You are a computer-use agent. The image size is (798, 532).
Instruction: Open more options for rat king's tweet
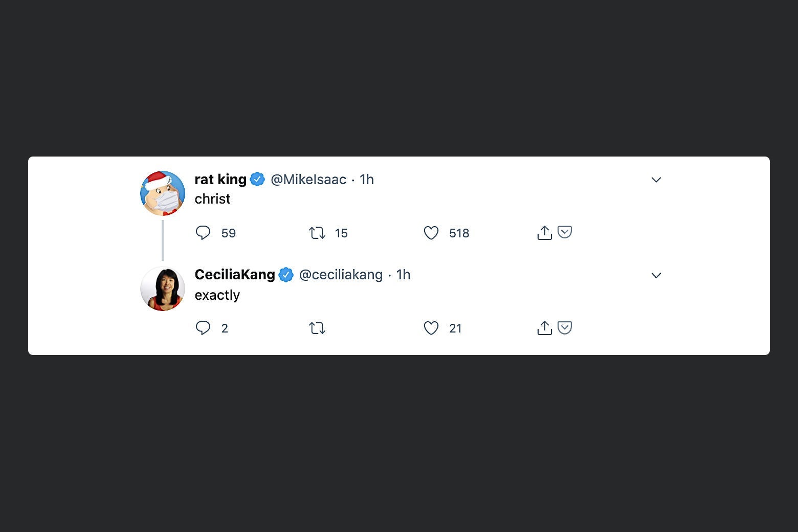tap(656, 180)
